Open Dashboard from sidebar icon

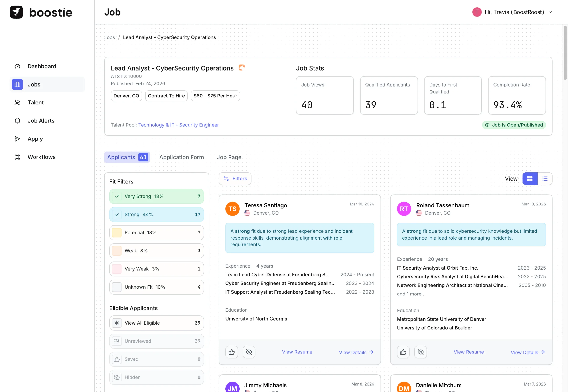(17, 66)
